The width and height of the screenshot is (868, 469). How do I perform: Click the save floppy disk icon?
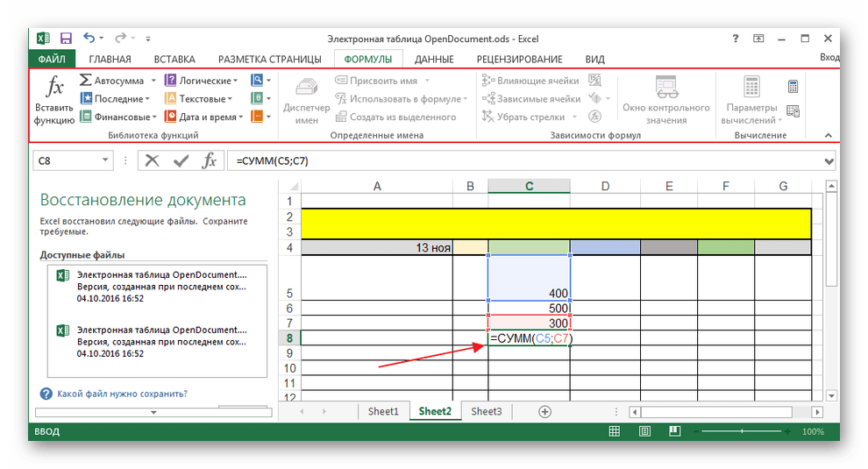click(x=66, y=39)
